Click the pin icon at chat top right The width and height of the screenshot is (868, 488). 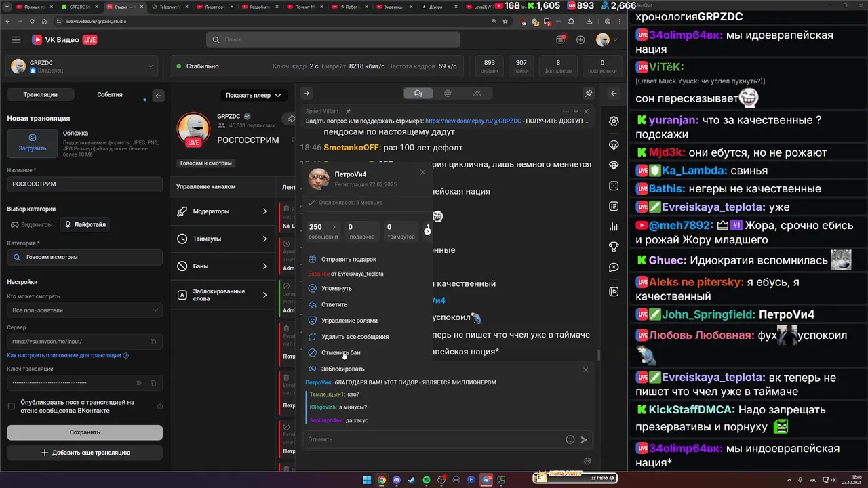589,94
